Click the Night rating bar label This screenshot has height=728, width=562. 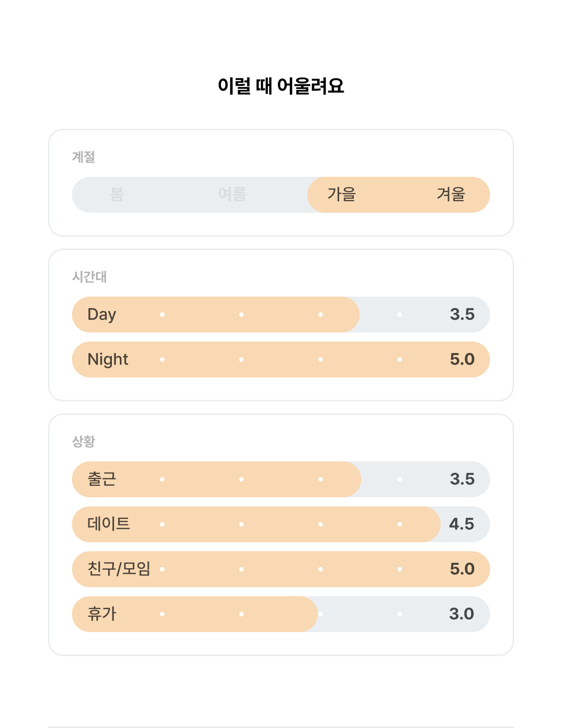tap(108, 360)
